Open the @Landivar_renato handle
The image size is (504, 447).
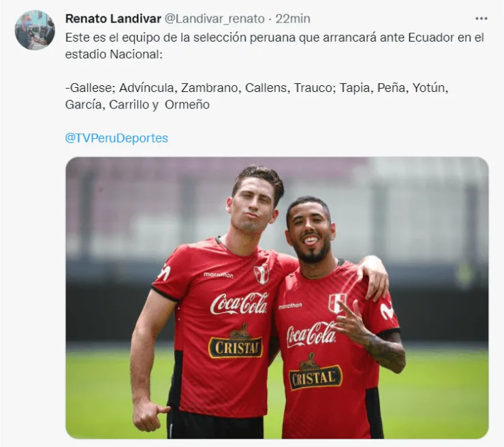(x=215, y=18)
